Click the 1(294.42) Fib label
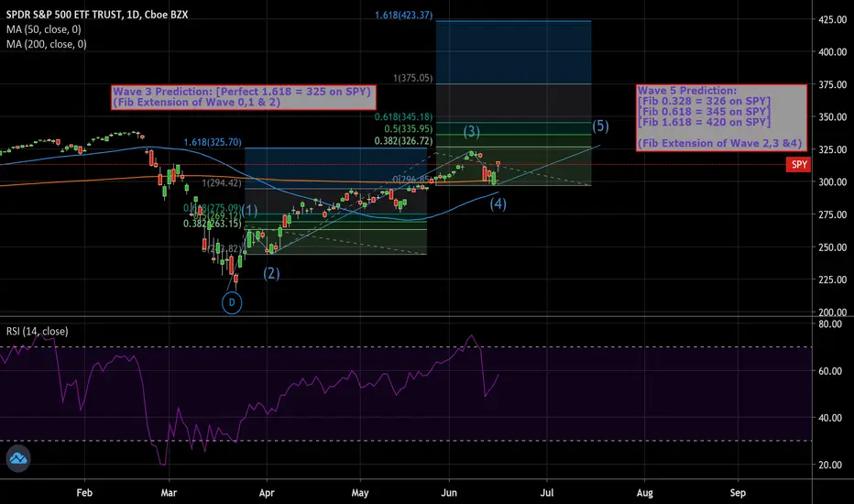The image size is (854, 504). (222, 182)
